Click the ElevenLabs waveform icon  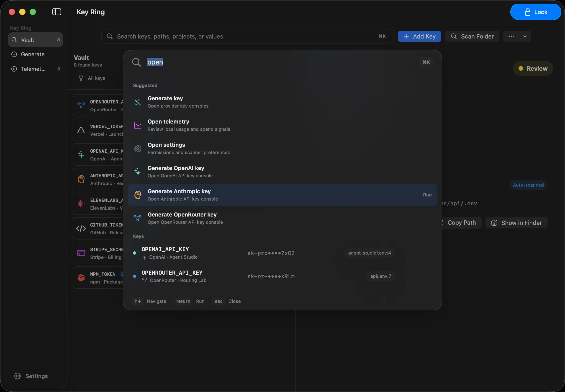point(81,204)
